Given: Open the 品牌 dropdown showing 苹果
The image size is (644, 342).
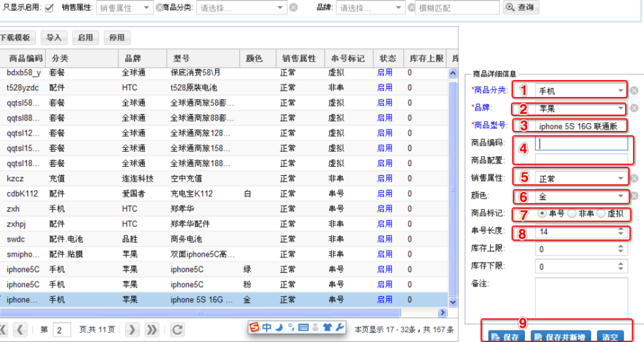Looking at the screenshot, I should point(620,108).
